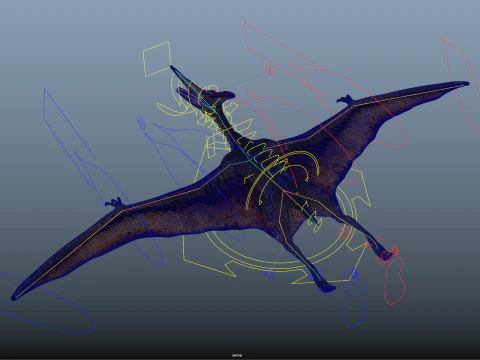Image resolution: width=480 pixels, height=360 pixels.
Task: Select the red foot-shaped control curve
Action: (x=395, y=281)
